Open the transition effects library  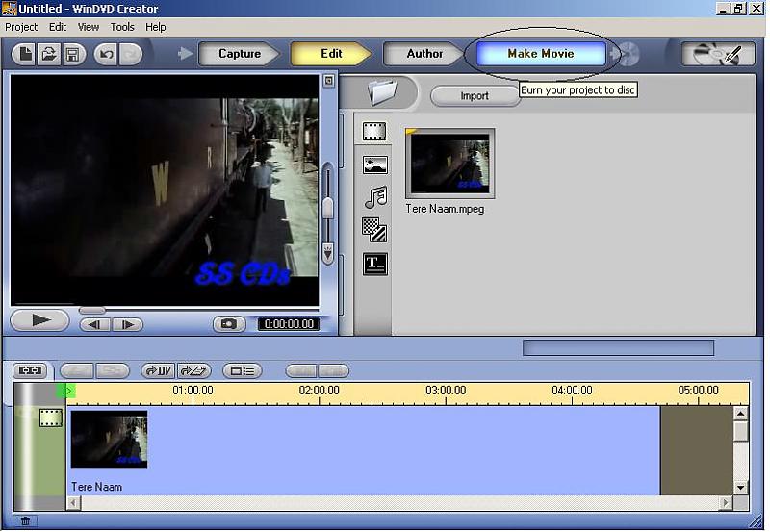pyautogui.click(x=374, y=230)
